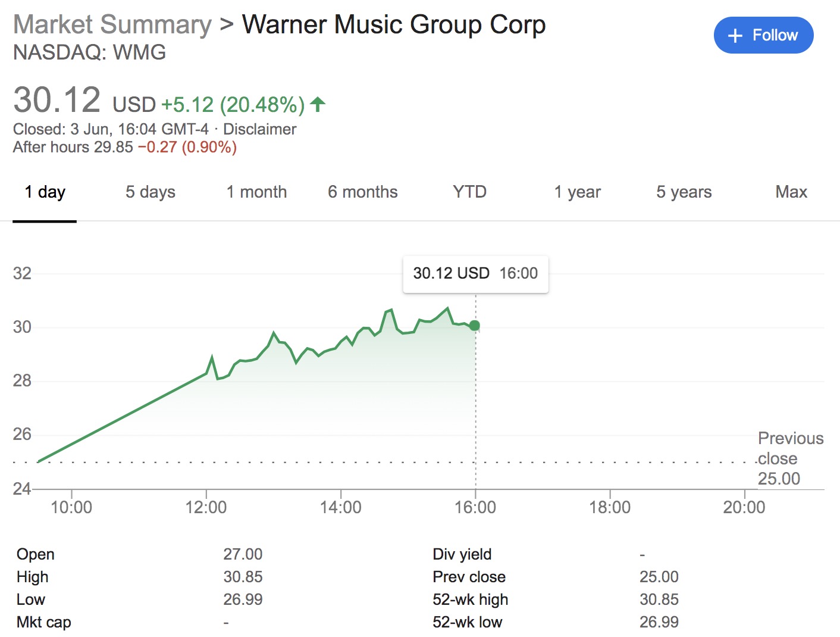This screenshot has height=637, width=840.
Task: Open the Disclaimer link
Action: click(259, 129)
